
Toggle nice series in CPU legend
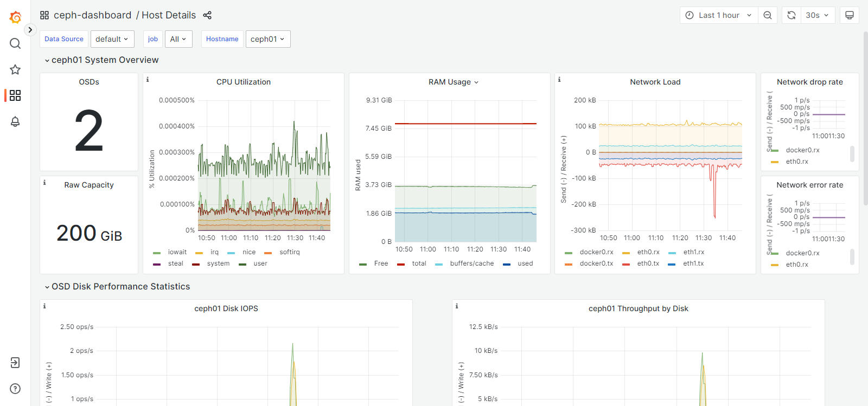pos(248,252)
